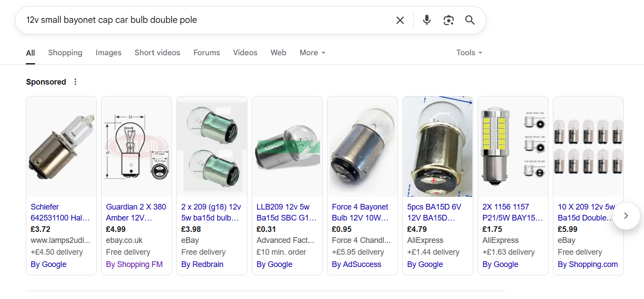Open the Tools dropdown
Image resolution: width=644 pixels, height=299 pixels.
coord(469,53)
